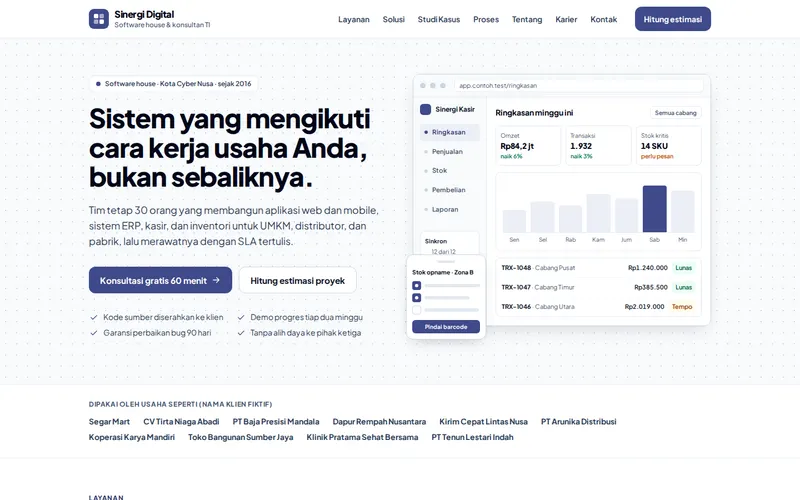Navigate to Kontak in the header
This screenshot has height=500, width=800.
click(604, 19)
